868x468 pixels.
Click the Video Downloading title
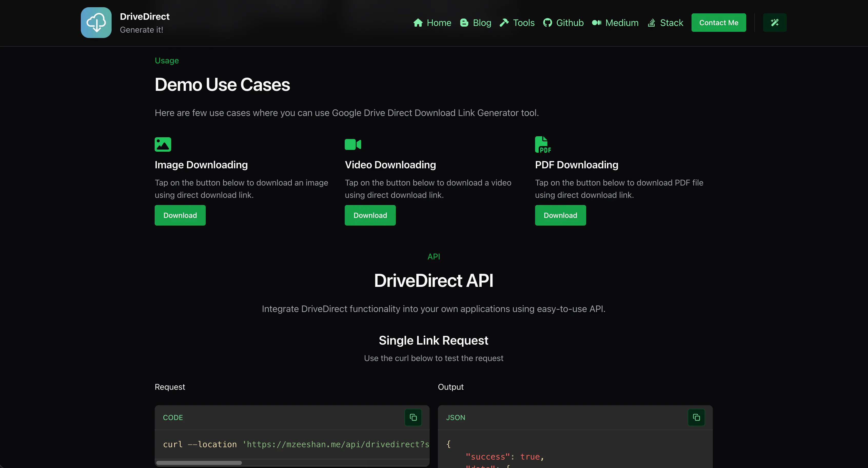click(390, 164)
